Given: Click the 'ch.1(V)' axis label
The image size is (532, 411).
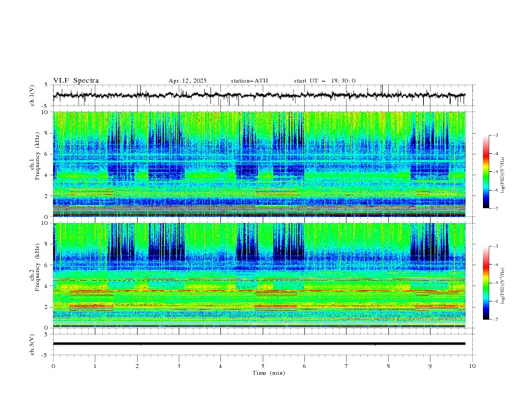Looking at the screenshot, I should point(32,95).
